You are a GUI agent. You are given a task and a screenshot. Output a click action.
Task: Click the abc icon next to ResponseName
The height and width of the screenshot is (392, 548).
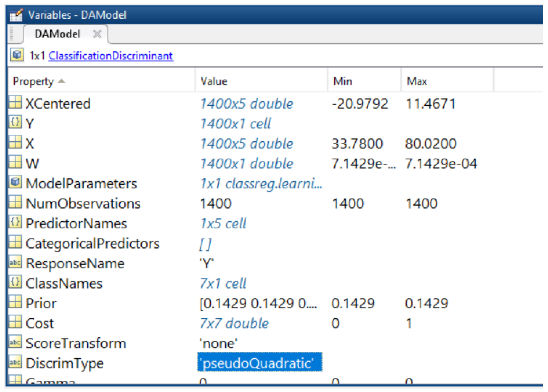click(x=15, y=262)
